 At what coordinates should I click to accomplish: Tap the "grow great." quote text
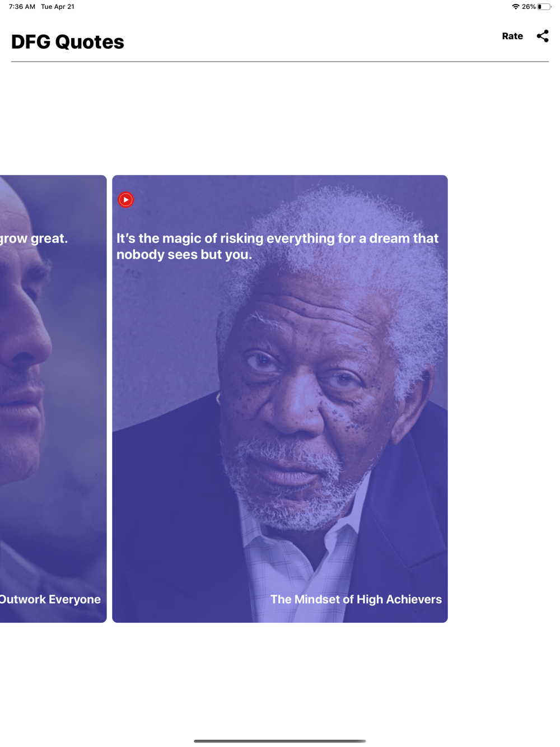[34, 239]
